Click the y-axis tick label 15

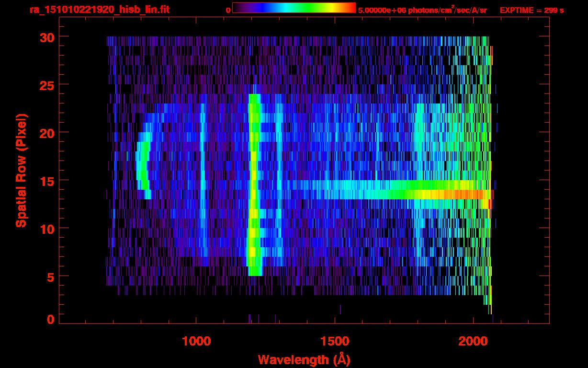coord(46,181)
